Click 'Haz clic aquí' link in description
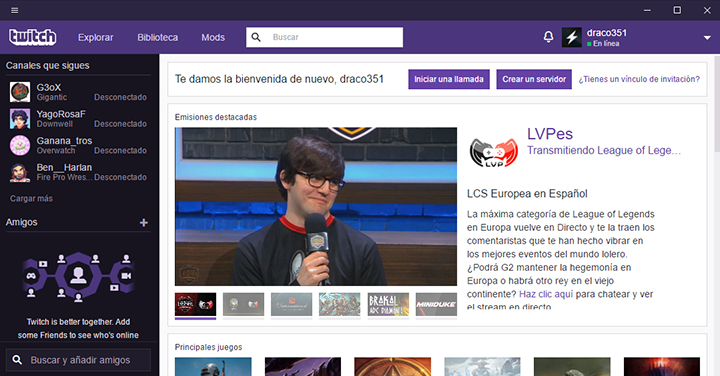The height and width of the screenshot is (376, 720). pyautogui.click(x=546, y=294)
